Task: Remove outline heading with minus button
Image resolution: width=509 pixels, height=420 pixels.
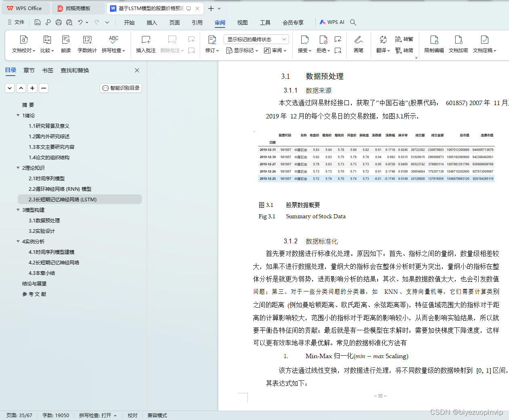Action: [44, 88]
